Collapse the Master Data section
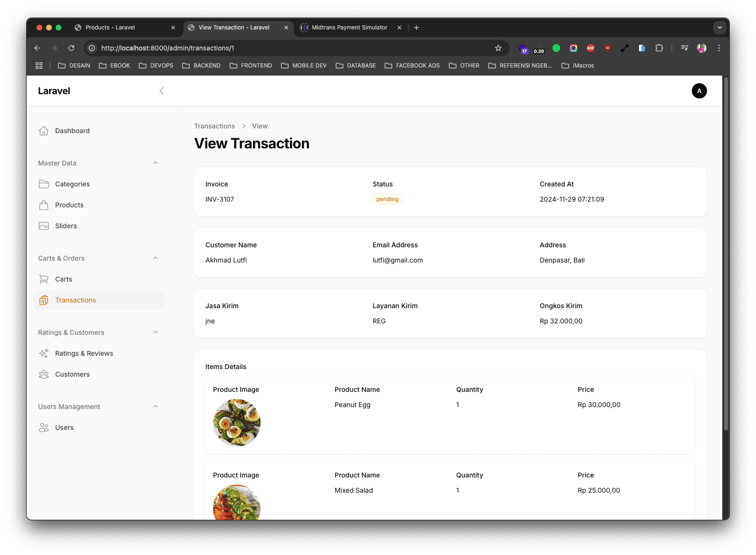Screen dimensions: 756x555 tap(155, 163)
